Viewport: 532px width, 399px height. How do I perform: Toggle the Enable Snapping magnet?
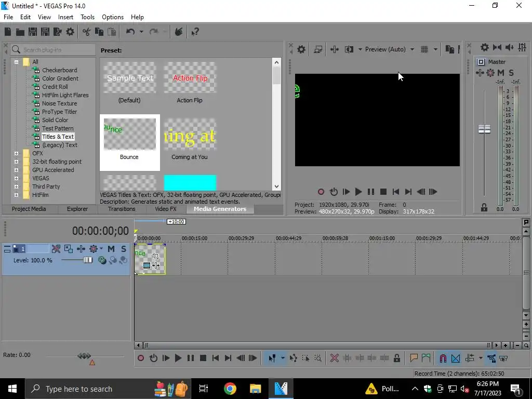tap(443, 358)
